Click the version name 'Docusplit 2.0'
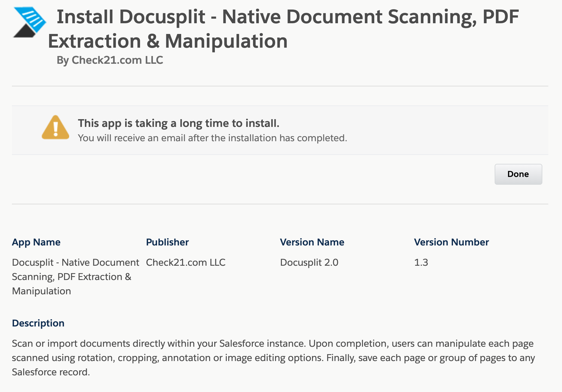 pos(309,262)
